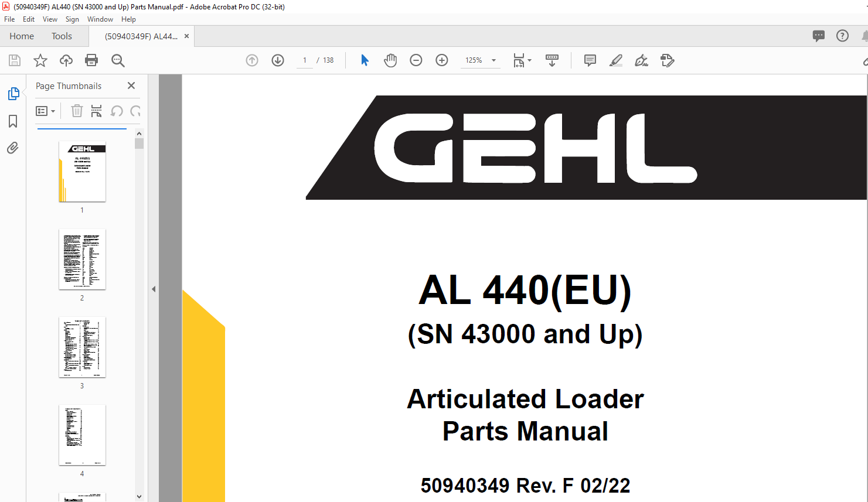The width and height of the screenshot is (868, 502).
Task: Select the Hand pan tool
Action: click(x=390, y=60)
